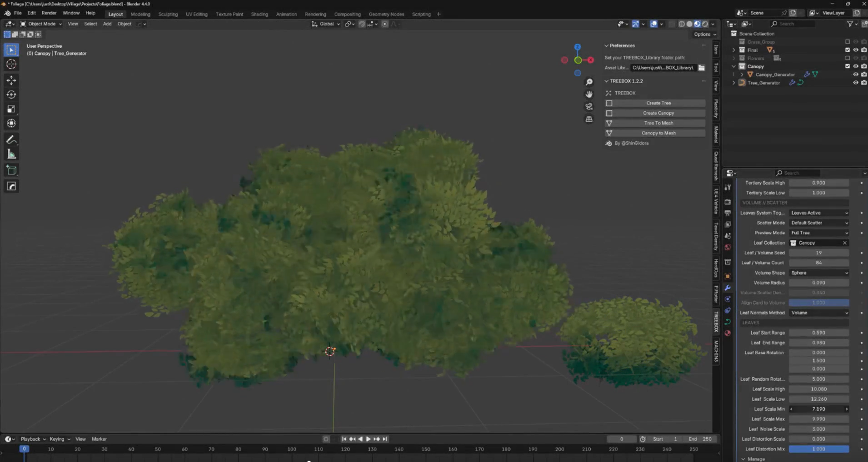Toggle visibility of the Final collection
Screen dimensions: 868x462
click(855, 50)
